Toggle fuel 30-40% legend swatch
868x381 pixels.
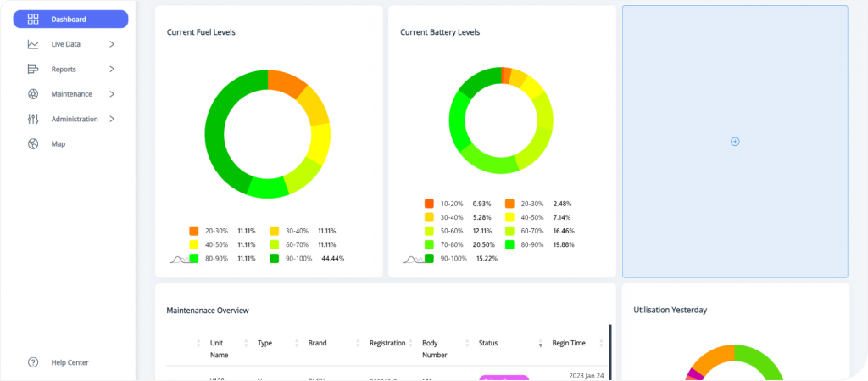click(275, 231)
